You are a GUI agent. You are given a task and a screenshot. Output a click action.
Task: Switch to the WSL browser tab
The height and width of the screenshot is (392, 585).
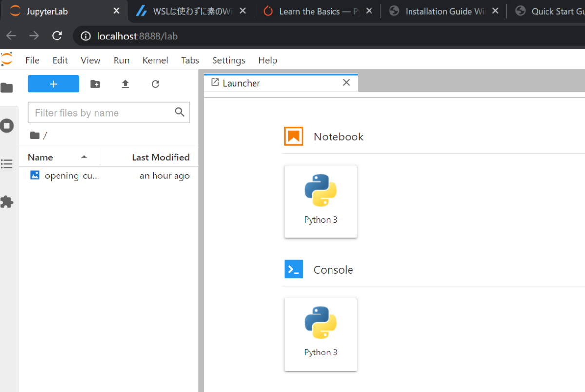[191, 11]
